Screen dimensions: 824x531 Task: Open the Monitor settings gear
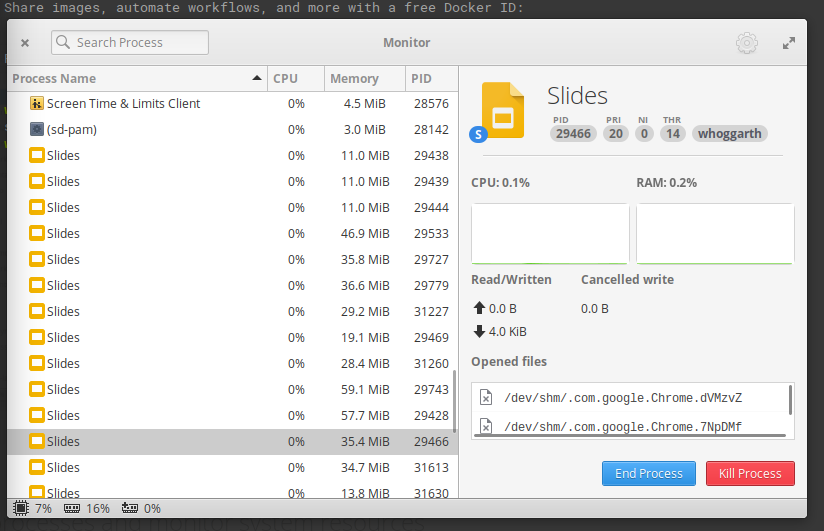(x=746, y=43)
